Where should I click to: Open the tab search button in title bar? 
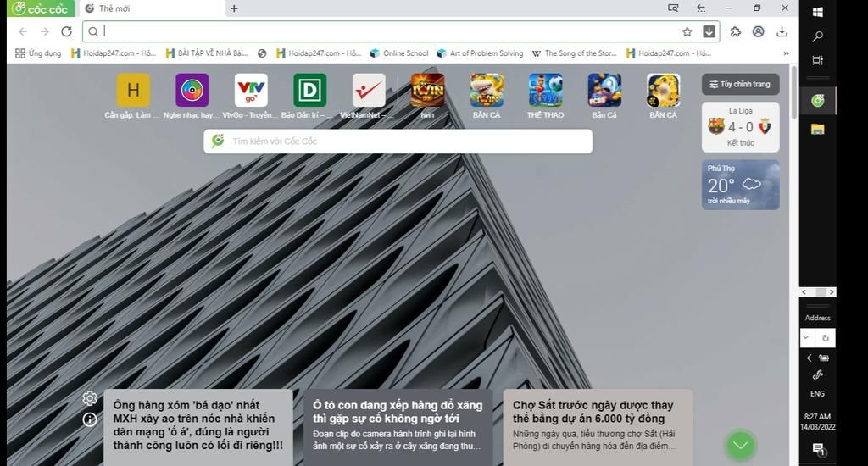click(x=673, y=8)
